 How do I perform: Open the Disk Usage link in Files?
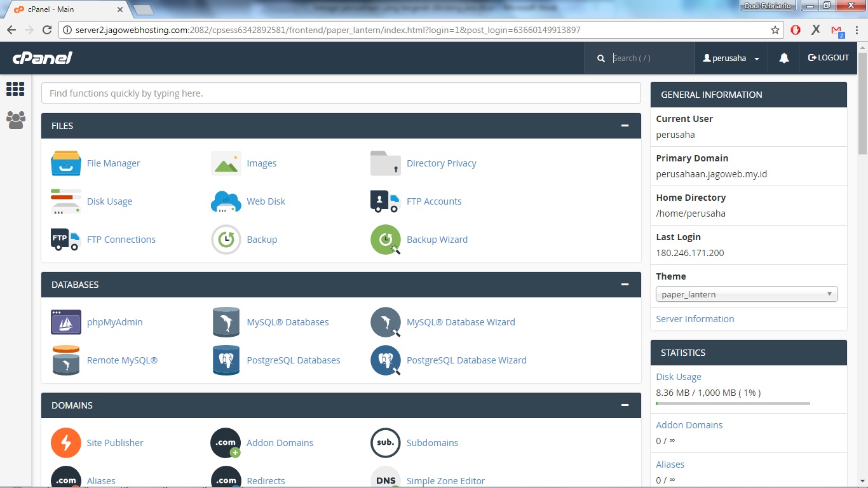click(109, 201)
